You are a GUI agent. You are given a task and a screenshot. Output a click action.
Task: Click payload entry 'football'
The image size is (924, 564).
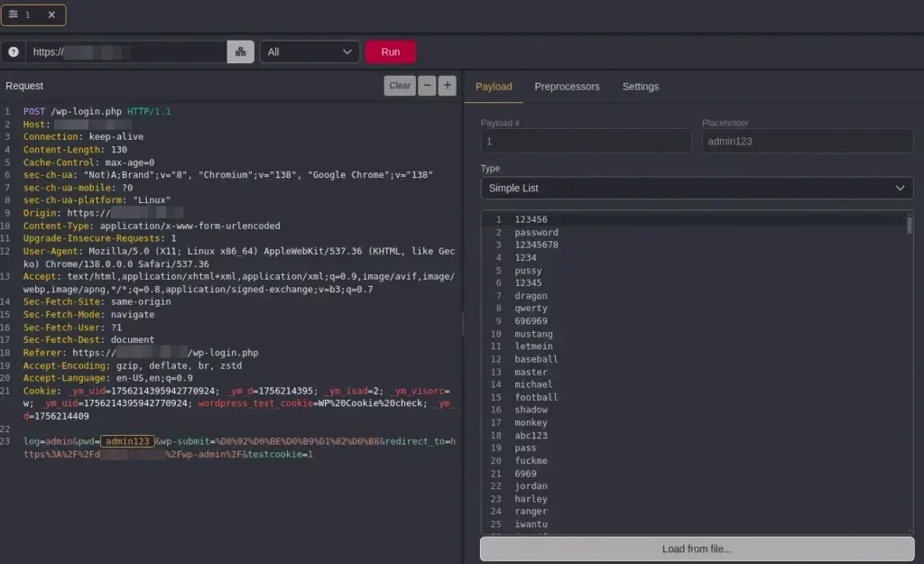click(536, 398)
